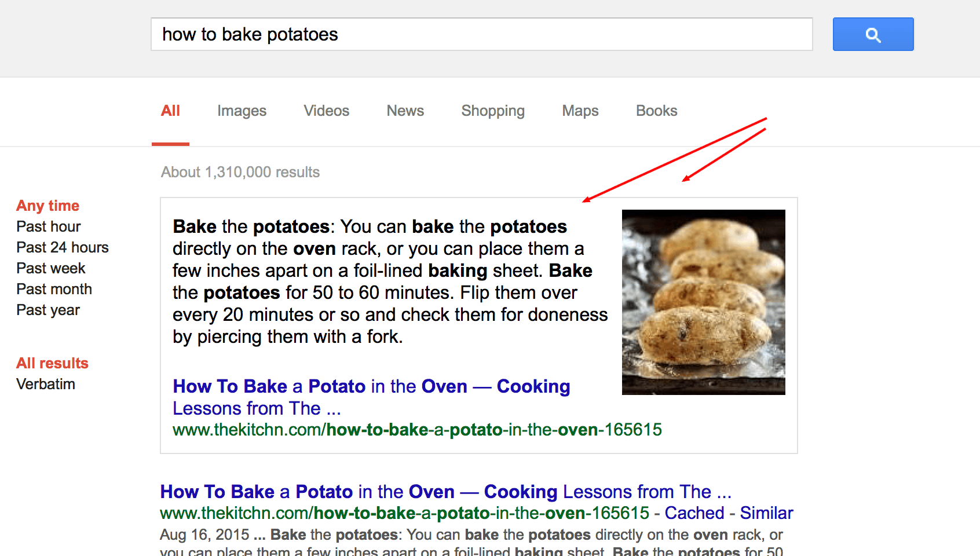
Task: Open the Maps tab
Action: click(580, 111)
